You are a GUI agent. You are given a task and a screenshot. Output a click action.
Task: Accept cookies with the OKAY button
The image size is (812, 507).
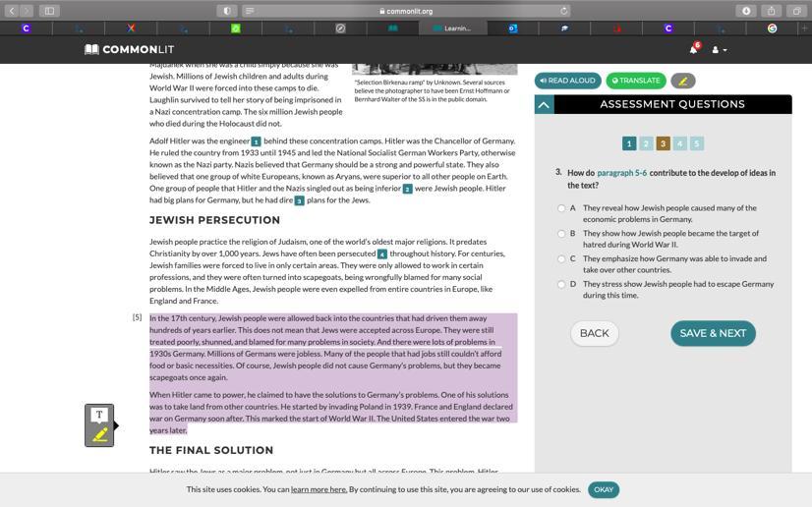pyautogui.click(x=604, y=489)
